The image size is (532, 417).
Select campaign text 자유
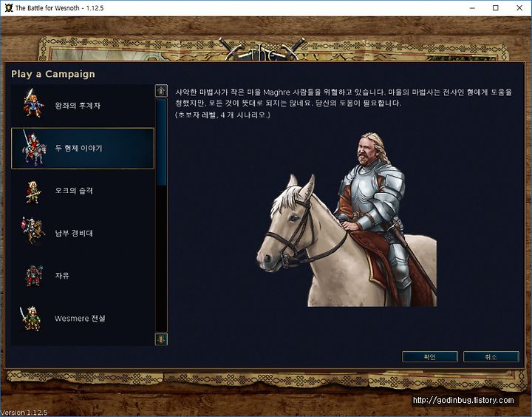coord(62,275)
